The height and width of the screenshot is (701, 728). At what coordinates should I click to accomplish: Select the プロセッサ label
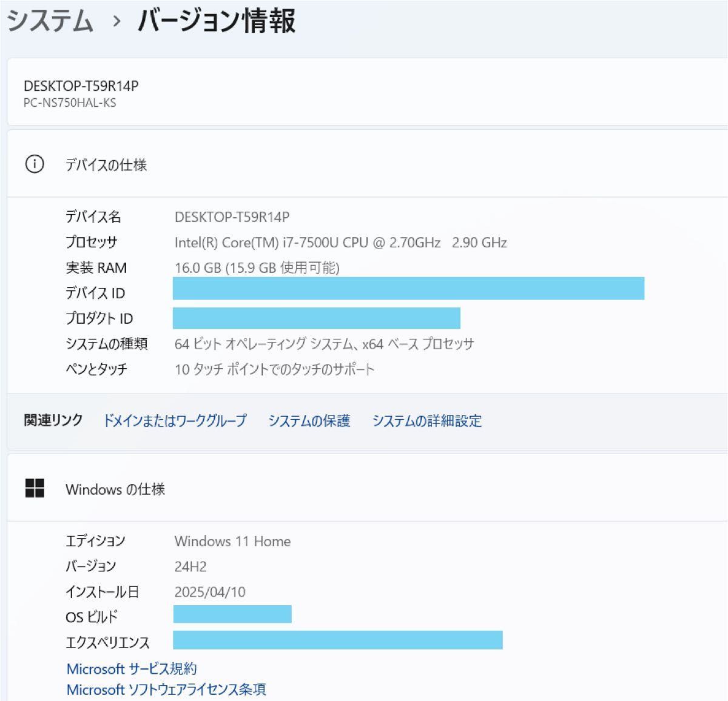(x=92, y=242)
